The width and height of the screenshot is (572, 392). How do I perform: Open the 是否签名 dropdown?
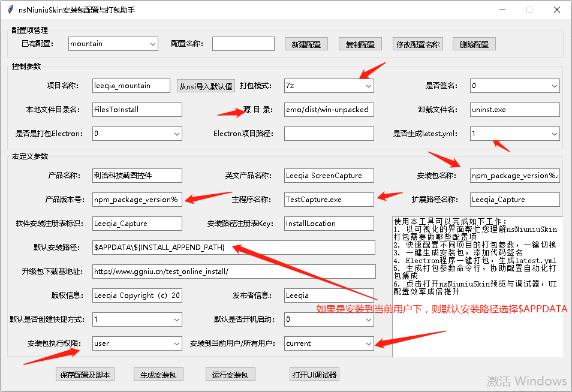[x=514, y=86]
